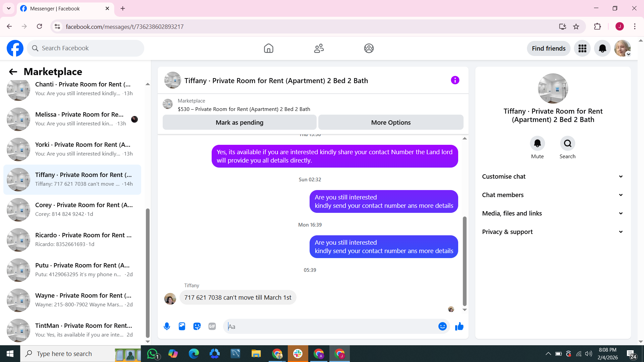Viewport: 644px width, 362px height.
Task: Open the emoji picker smiley icon
Action: [442, 326]
